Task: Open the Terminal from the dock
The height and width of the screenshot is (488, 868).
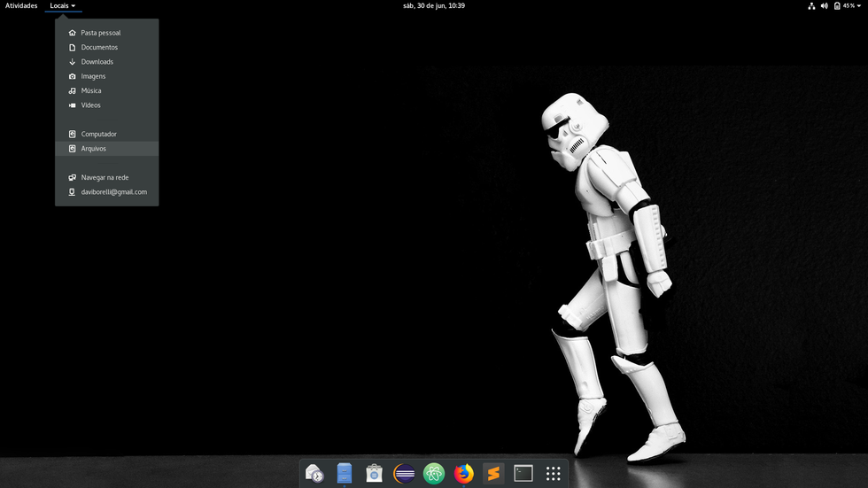Action: 523,474
